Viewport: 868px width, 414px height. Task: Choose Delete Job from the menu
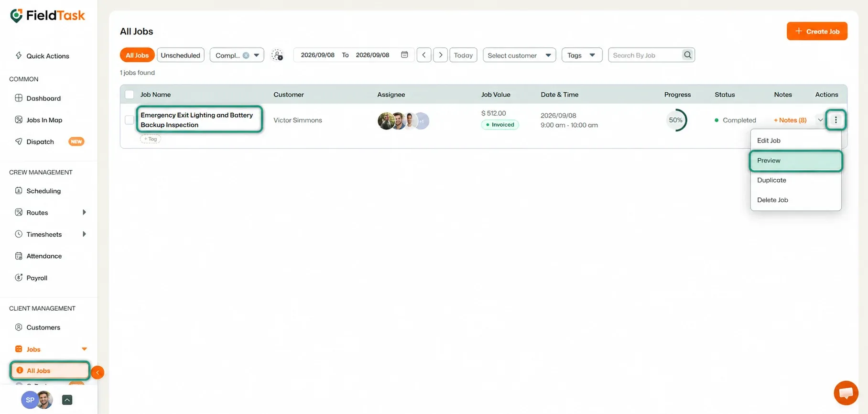[x=795, y=200]
